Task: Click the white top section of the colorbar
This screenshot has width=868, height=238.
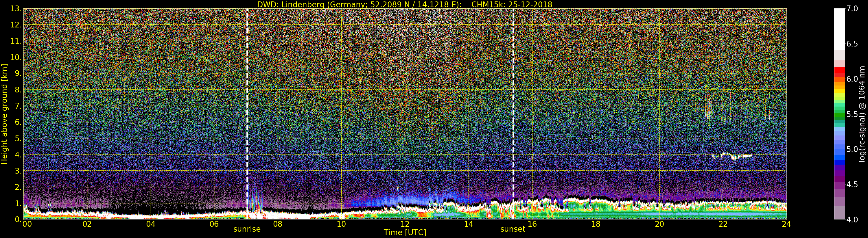Action: point(839,29)
